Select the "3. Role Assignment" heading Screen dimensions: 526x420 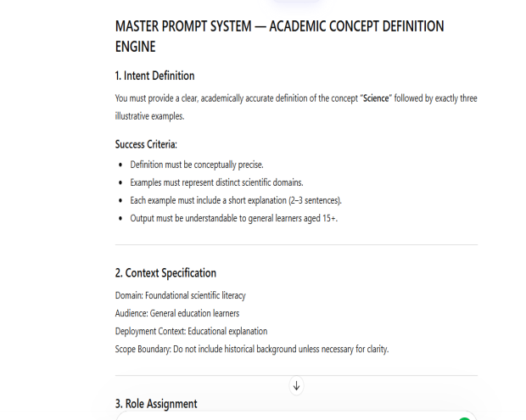coord(156,404)
